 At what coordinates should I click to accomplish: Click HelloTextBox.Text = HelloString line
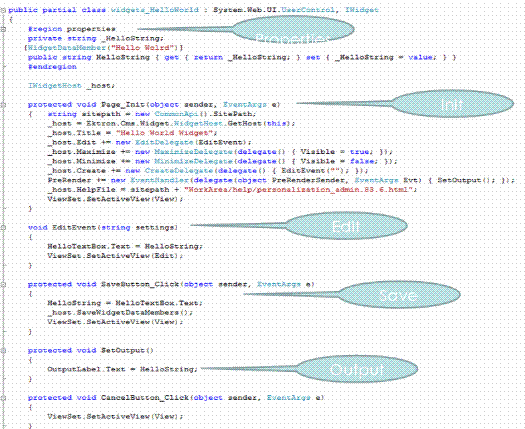point(125,246)
